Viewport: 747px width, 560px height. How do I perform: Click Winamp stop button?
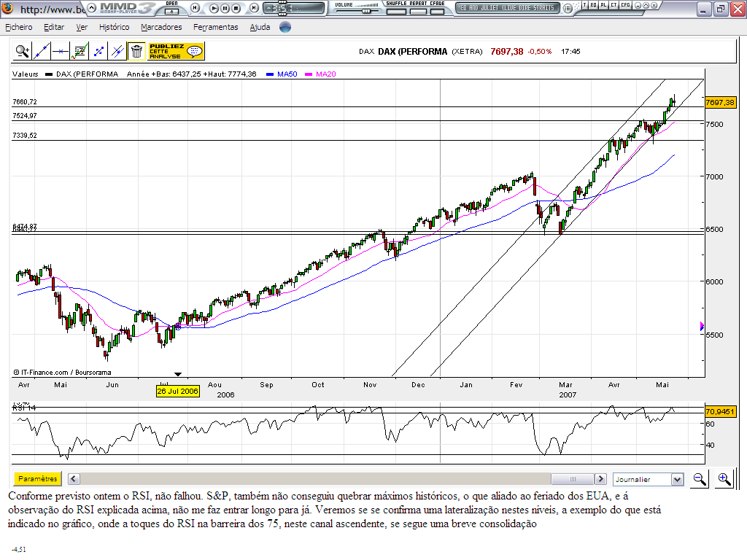pyautogui.click(x=236, y=8)
